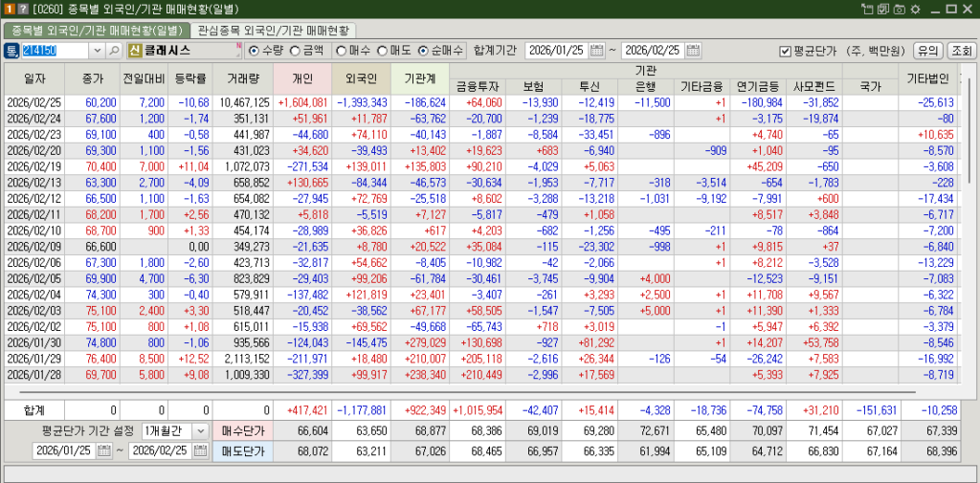Select the 금액 radio button
The width and height of the screenshot is (980, 483).
point(294,51)
